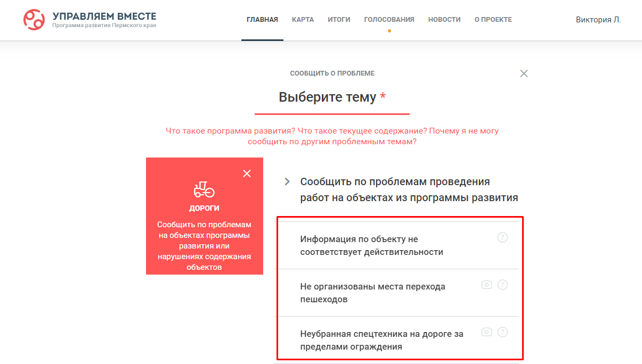The height and width of the screenshot is (364, 642).
Task: Close the problem report dialog
Action: 524,73
